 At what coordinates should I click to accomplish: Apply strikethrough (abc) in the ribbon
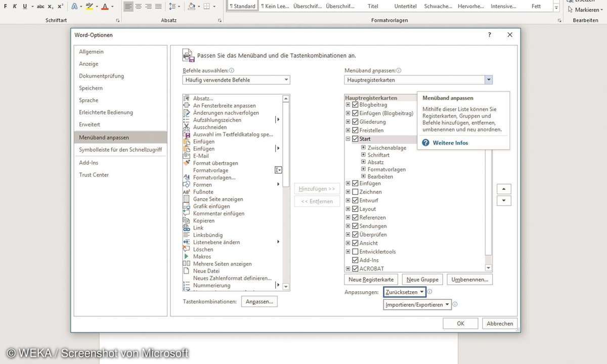coord(40,7)
